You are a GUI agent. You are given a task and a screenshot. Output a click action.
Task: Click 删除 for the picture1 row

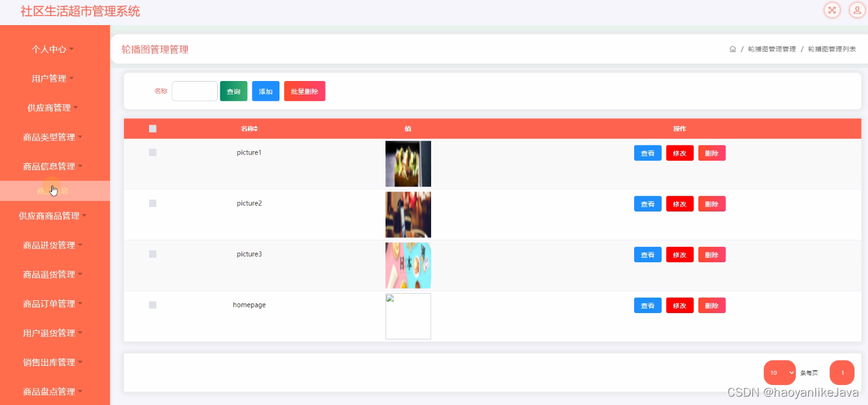[x=712, y=153]
